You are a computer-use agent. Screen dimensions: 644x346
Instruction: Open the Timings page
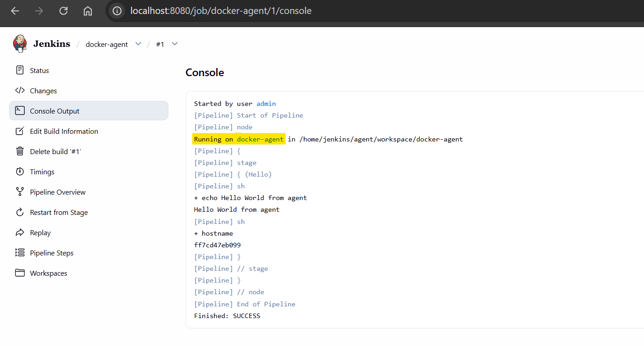tap(89, 172)
